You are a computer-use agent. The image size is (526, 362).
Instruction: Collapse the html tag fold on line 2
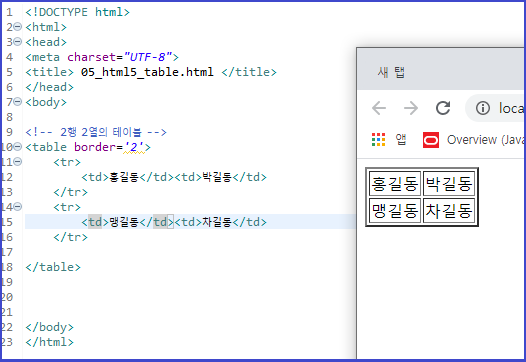pos(18,27)
